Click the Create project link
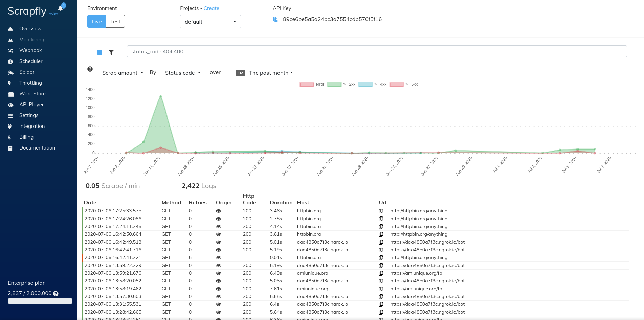This screenshot has height=320, width=644. click(x=212, y=8)
